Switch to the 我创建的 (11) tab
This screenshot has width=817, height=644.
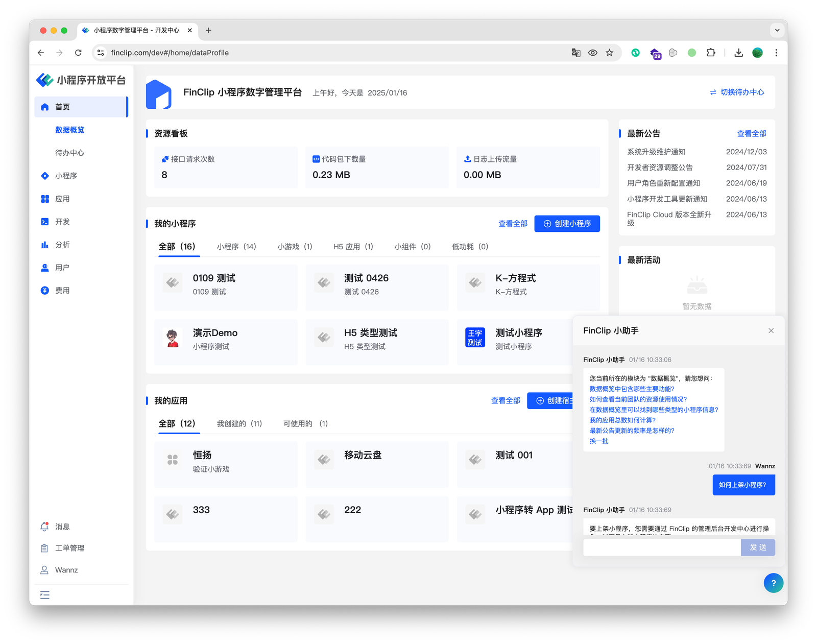(x=240, y=423)
